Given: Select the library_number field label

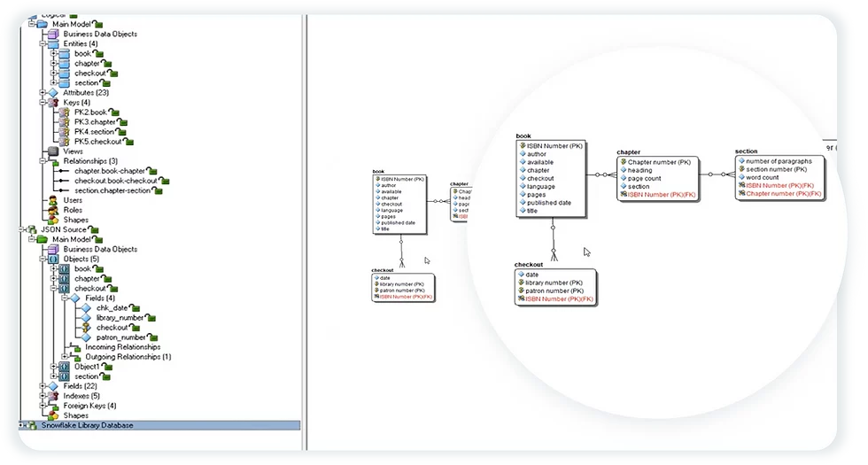Looking at the screenshot, I should [x=120, y=318].
